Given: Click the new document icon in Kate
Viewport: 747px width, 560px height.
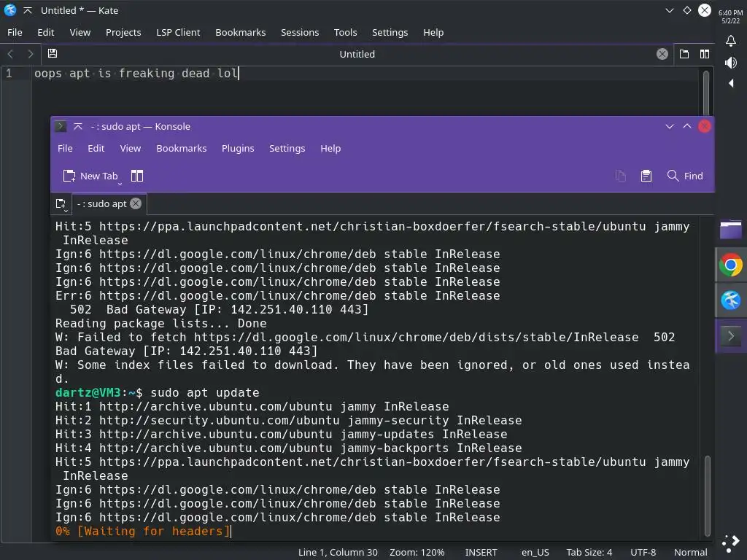Looking at the screenshot, I should click(684, 54).
